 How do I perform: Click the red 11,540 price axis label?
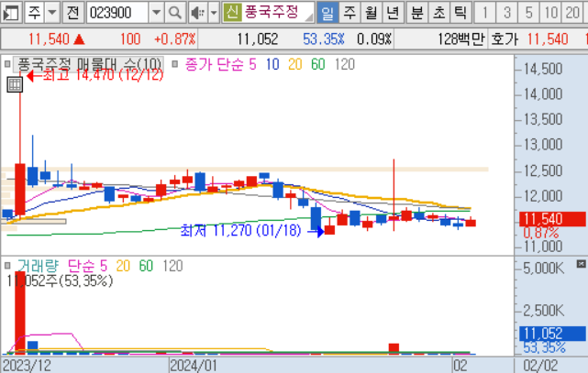(552, 219)
